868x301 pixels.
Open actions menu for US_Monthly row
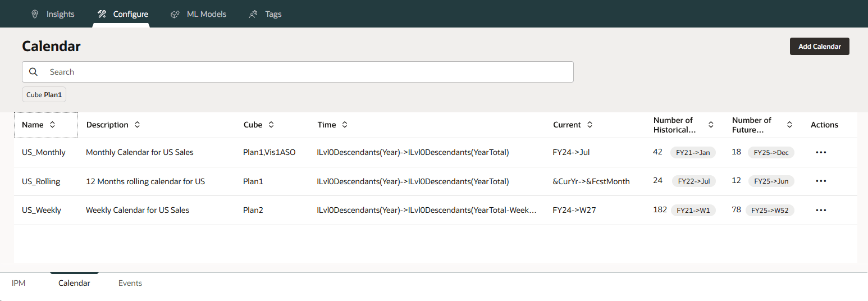click(x=821, y=152)
